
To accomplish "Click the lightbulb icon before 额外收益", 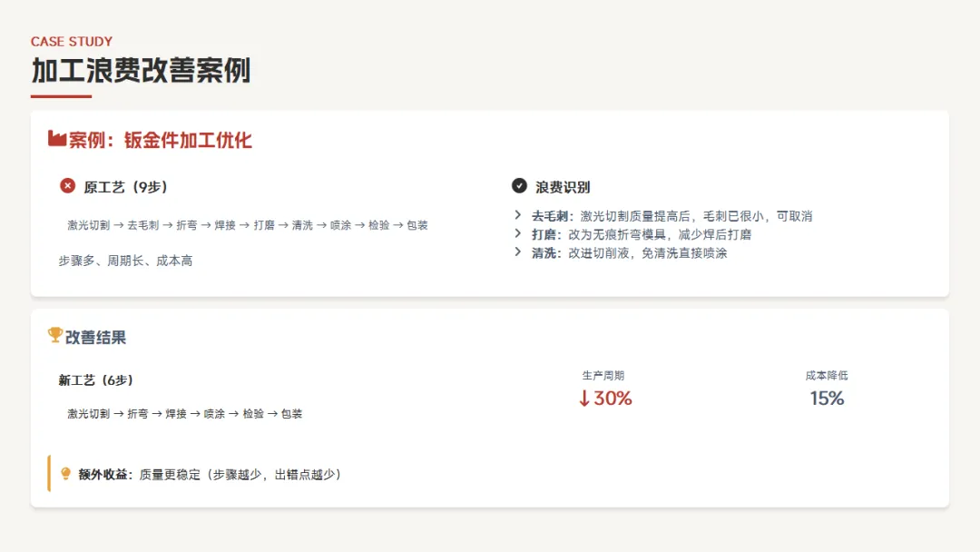I will coord(65,474).
